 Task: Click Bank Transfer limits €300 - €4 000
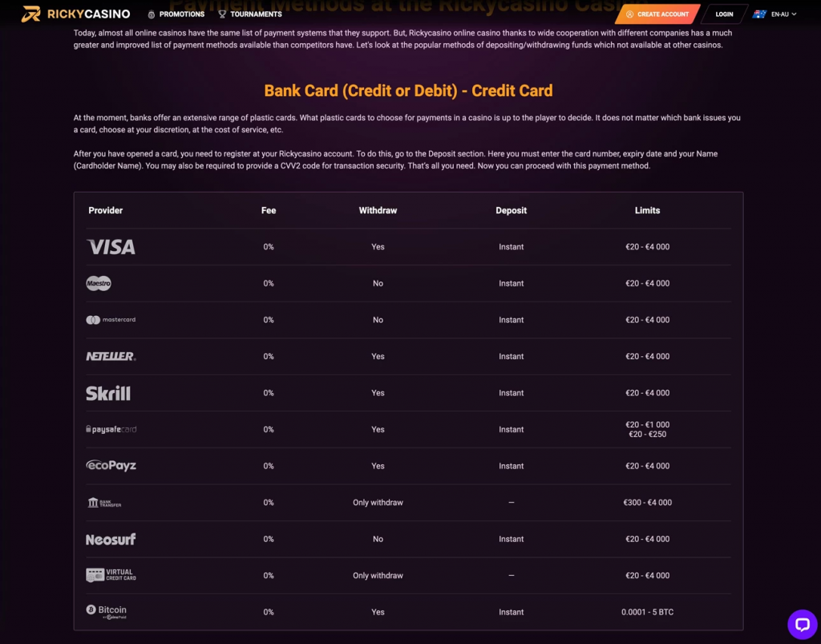coord(648,503)
